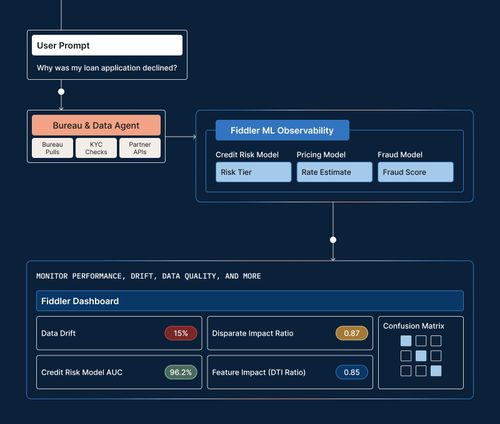This screenshot has height=424, width=500.
Task: Select text 'Why was my loan application declined?'
Action: tap(107, 68)
